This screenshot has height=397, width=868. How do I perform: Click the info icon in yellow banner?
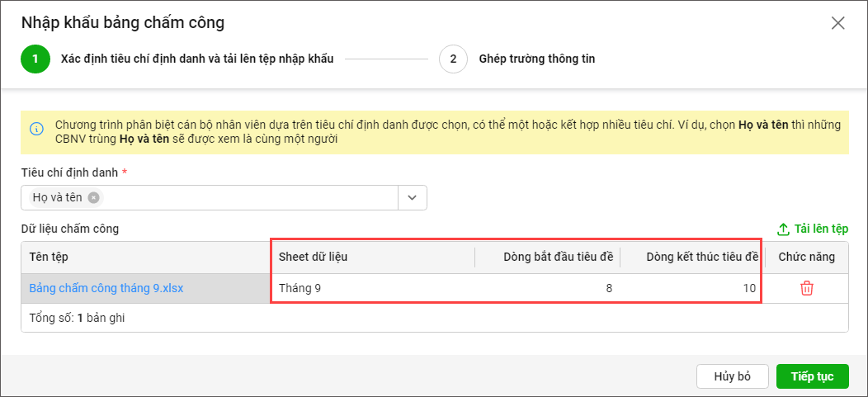(36, 129)
